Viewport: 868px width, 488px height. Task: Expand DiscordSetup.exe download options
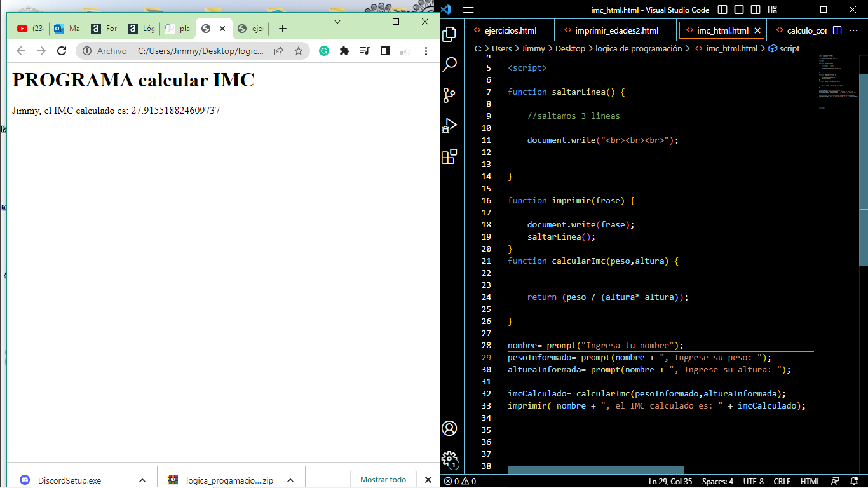click(142, 480)
